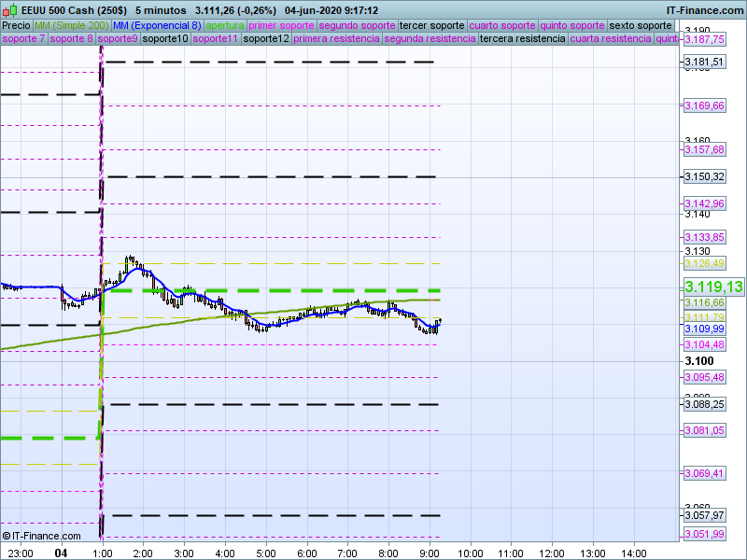This screenshot has width=747, height=560.
Task: Click the 5:00 mark on the time axis
Action: pyautogui.click(x=266, y=553)
